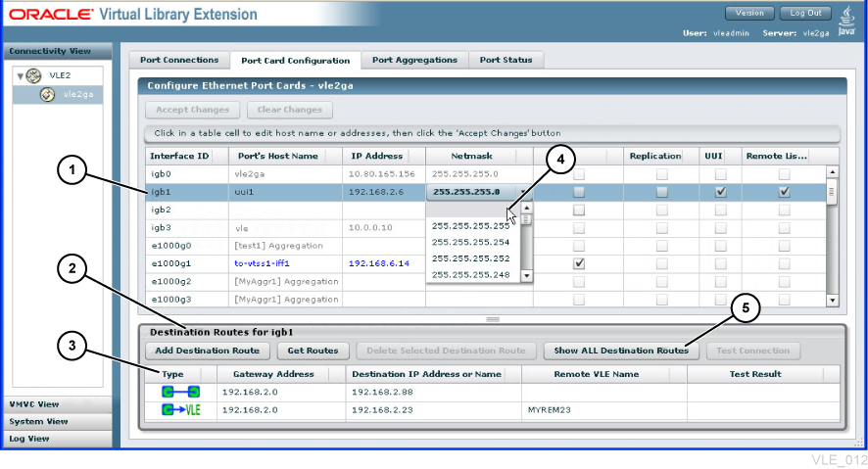Click the split-pane divider handle
The width and height of the screenshot is (868, 469).
coord(493,319)
